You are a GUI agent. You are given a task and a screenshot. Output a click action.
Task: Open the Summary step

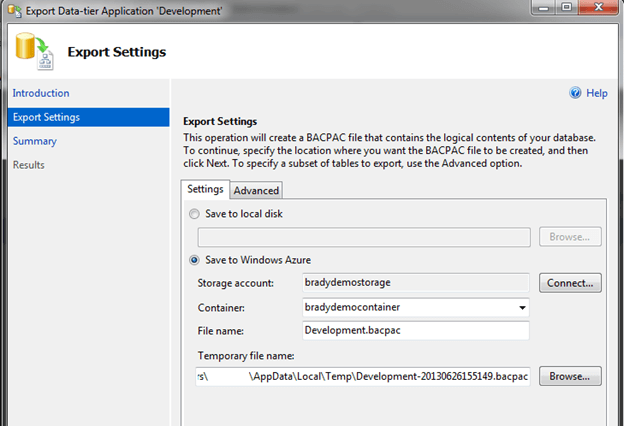point(35,141)
